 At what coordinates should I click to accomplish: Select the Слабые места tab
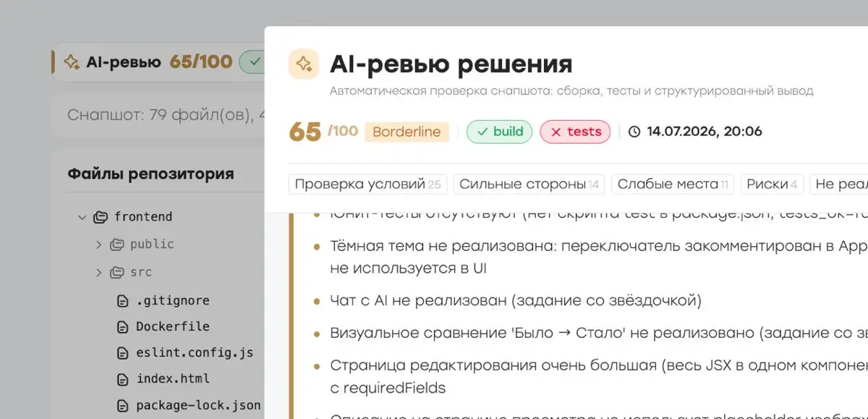673,184
